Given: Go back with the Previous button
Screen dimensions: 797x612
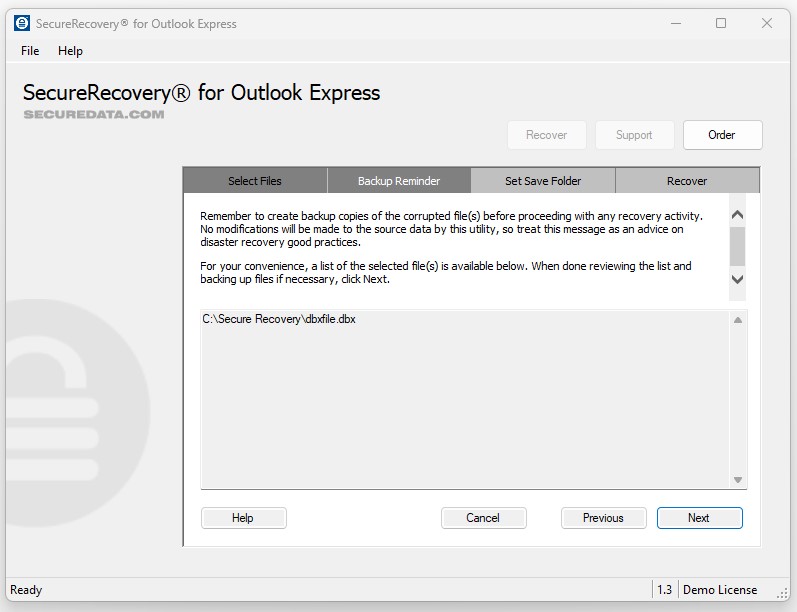Looking at the screenshot, I should [603, 518].
